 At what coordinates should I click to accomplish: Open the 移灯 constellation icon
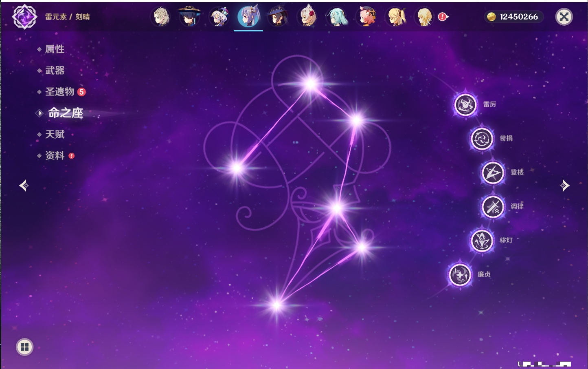482,241
